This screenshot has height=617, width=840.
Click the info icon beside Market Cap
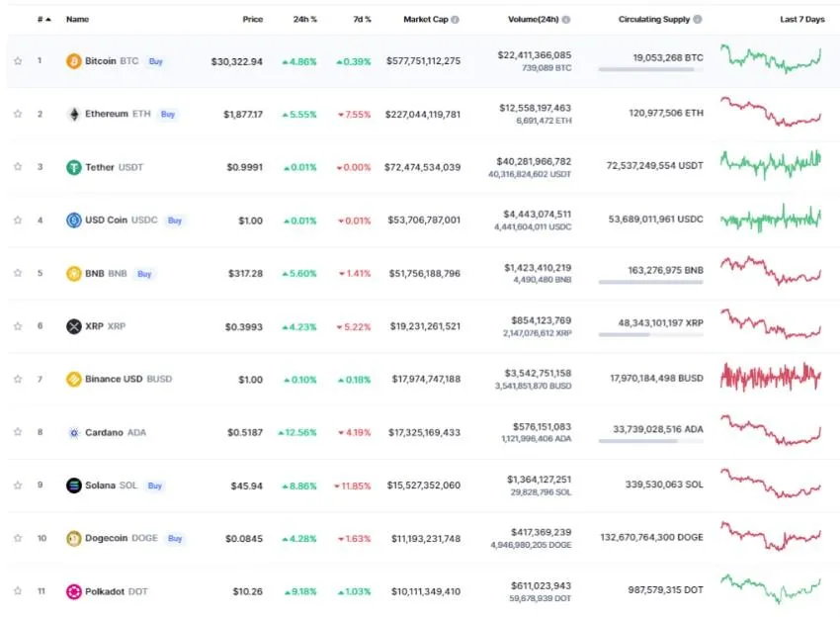455,19
